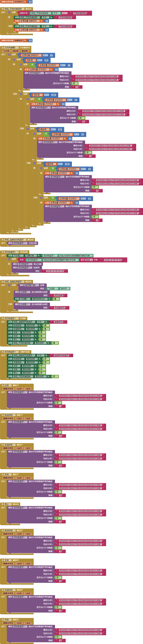The width and height of the screenshot is (143, 644).
Task: Change the < operator in 翻转角 < -20
Action: pyautogui.click(x=60, y=164)
